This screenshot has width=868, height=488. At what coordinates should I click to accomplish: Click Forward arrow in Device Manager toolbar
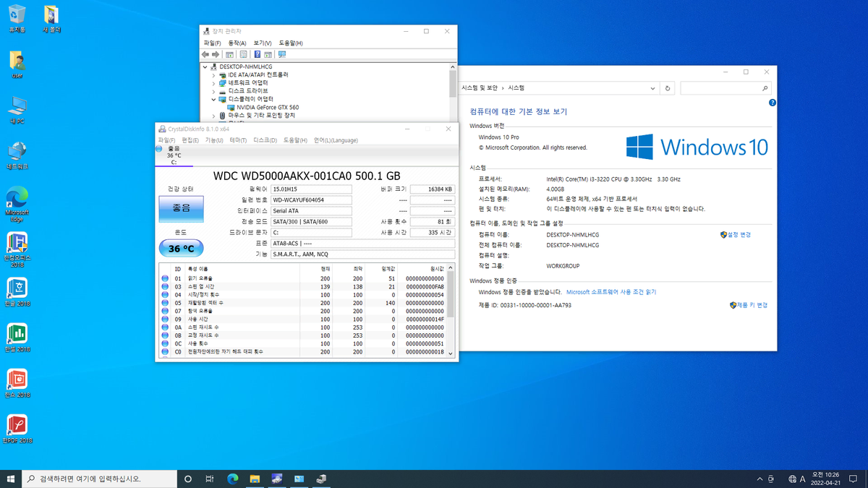[215, 54]
